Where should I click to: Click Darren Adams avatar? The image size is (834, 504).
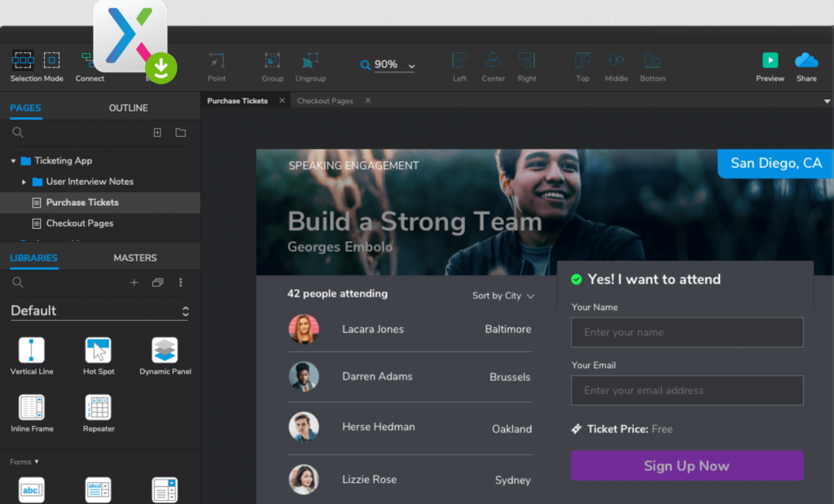coord(304,376)
